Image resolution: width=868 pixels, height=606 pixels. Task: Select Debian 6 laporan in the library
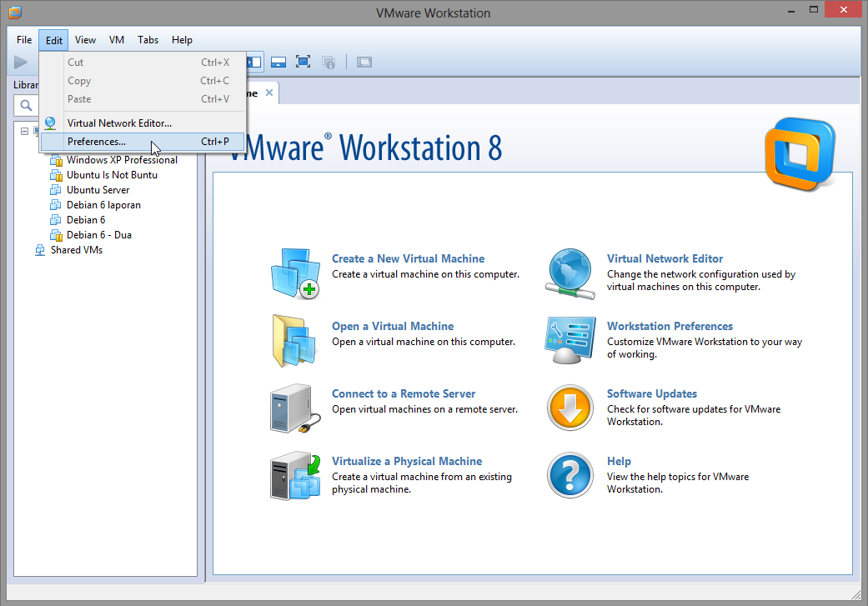[103, 205]
